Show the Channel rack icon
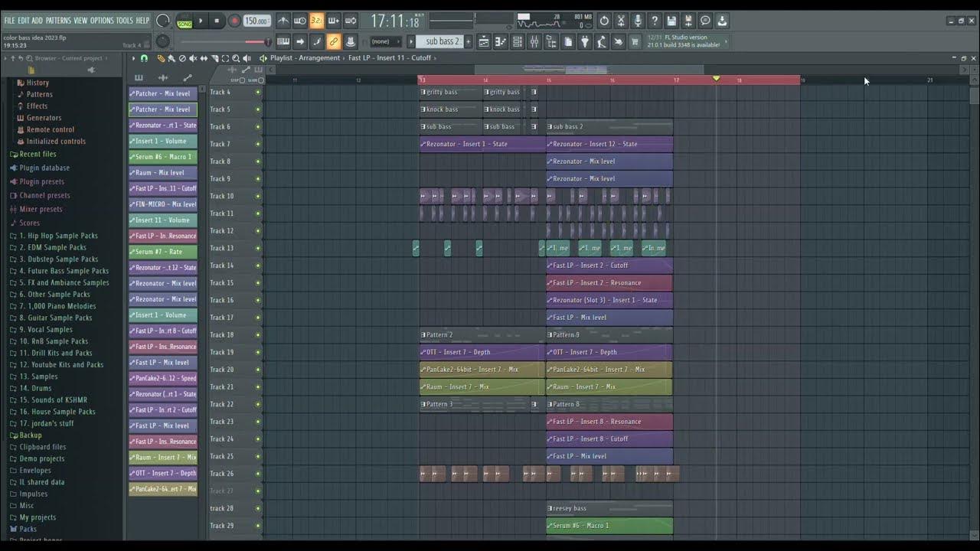The image size is (980, 551). pyautogui.click(x=518, y=41)
